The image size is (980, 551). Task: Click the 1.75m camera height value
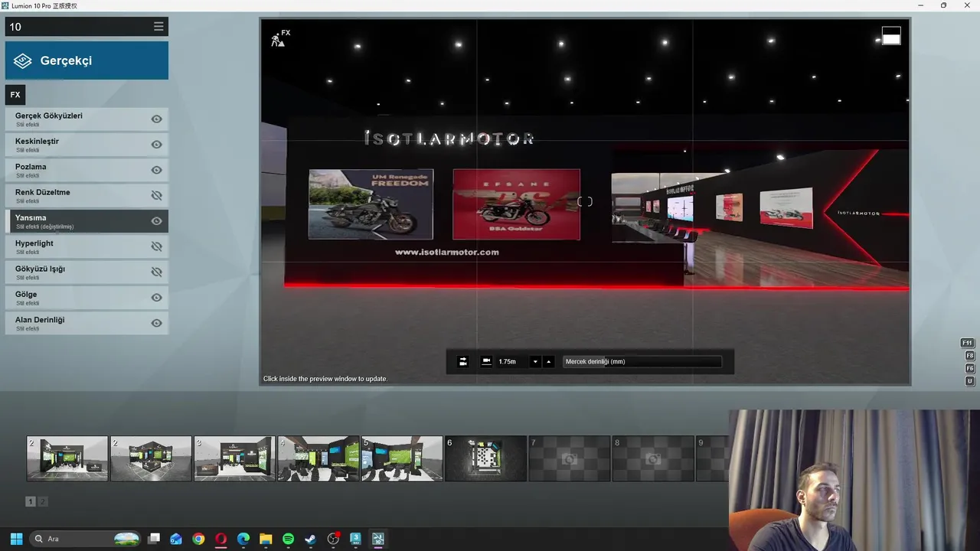tap(508, 362)
